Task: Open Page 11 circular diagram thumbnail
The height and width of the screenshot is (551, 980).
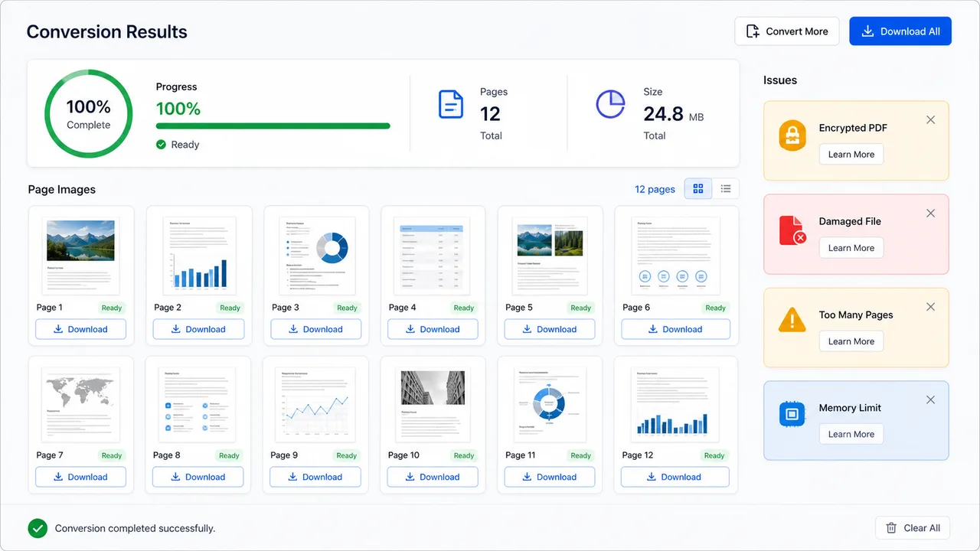Action: pos(549,403)
